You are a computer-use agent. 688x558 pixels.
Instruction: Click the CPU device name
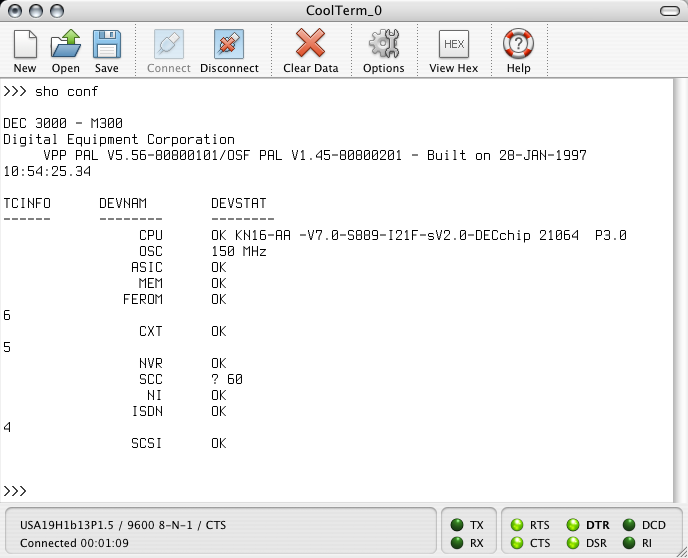(x=150, y=235)
